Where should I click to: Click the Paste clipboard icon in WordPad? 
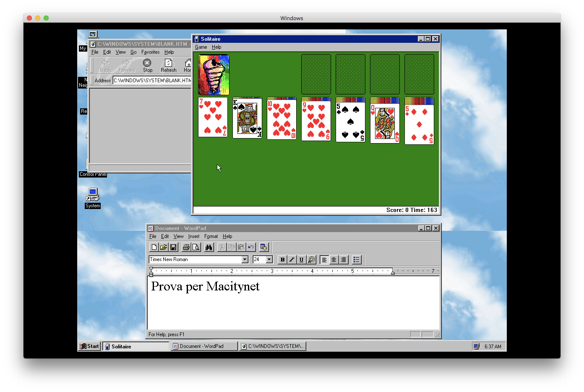point(241,247)
